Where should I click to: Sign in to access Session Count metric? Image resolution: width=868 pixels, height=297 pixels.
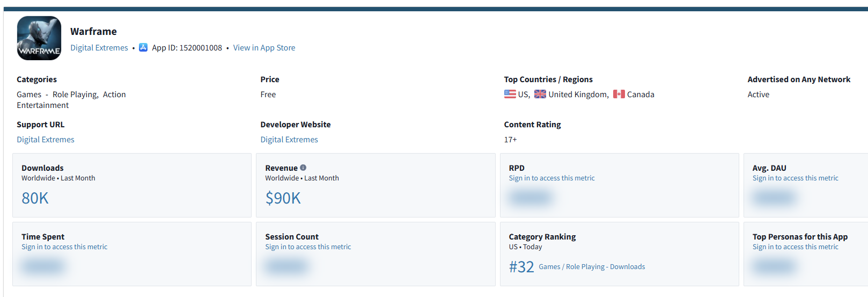pos(308,247)
